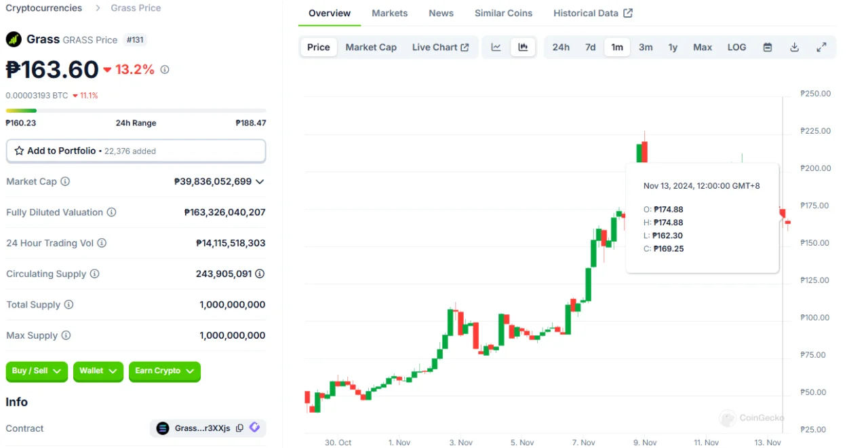The image size is (868, 448).
Task: Click the ₱163.60 price text
Action: [52, 69]
